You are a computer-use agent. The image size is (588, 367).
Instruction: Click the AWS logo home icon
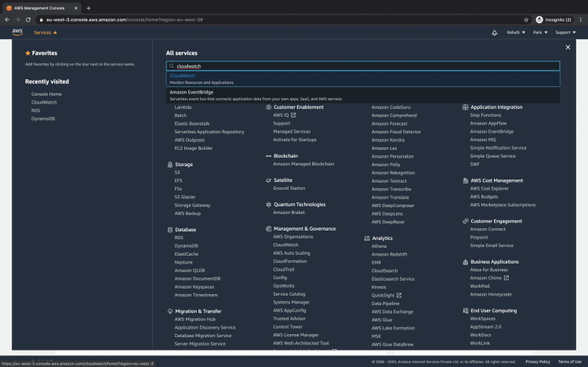click(17, 32)
